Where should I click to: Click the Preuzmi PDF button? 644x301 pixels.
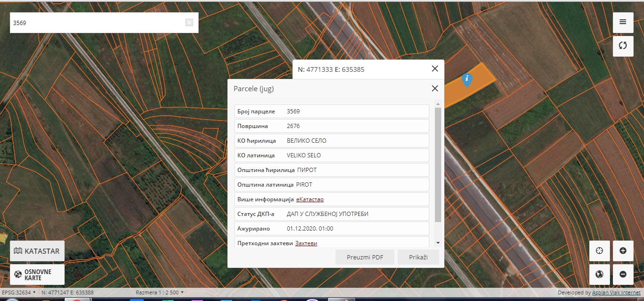[365, 257]
